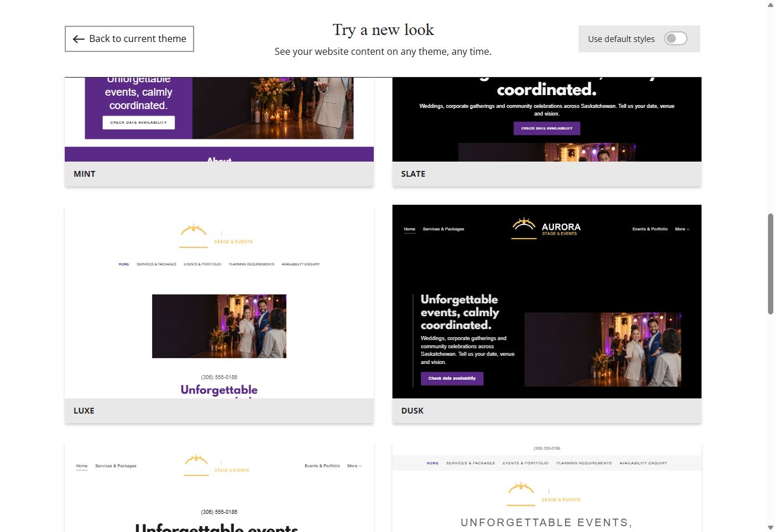Screen dimensions: 775x532
Task: Go back to current theme
Action: pos(129,38)
